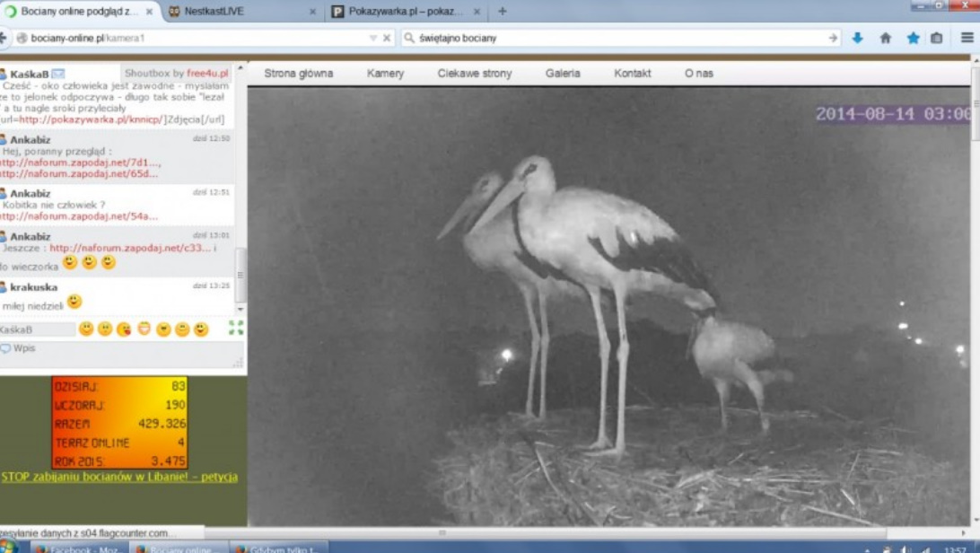980x553 pixels.
Task: Expand shoutbox with green arrows icon
Action: point(236,329)
